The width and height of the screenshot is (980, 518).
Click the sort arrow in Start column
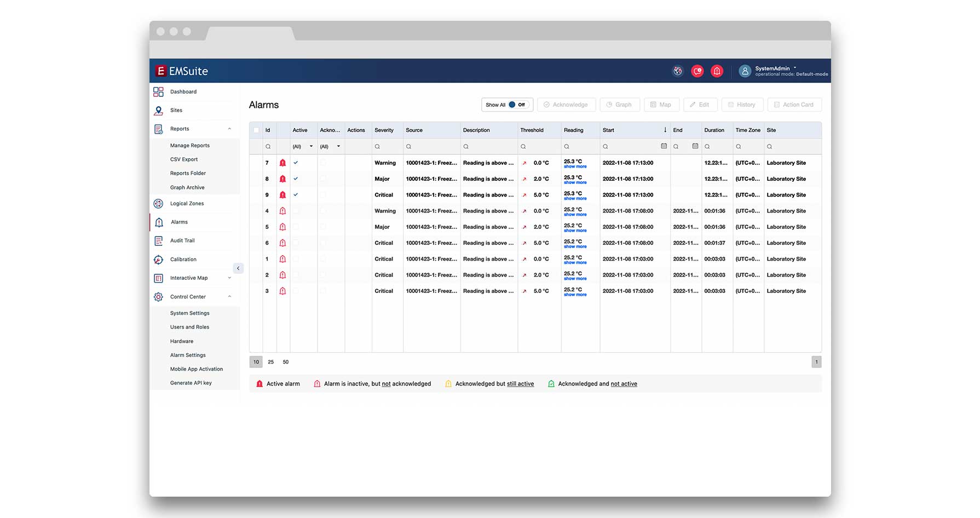[665, 130]
